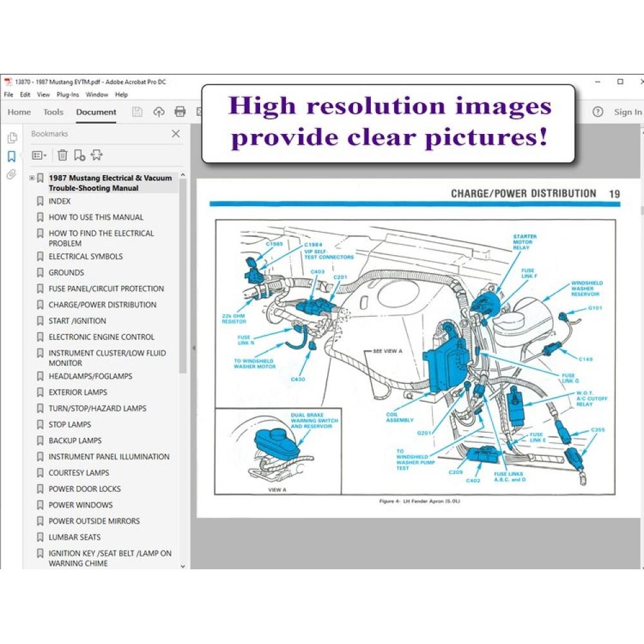The image size is (644, 644).
Task: Open INSTRUMENT CLUSTER/LOW FLUID MONITOR bookmark
Action: [x=107, y=358]
